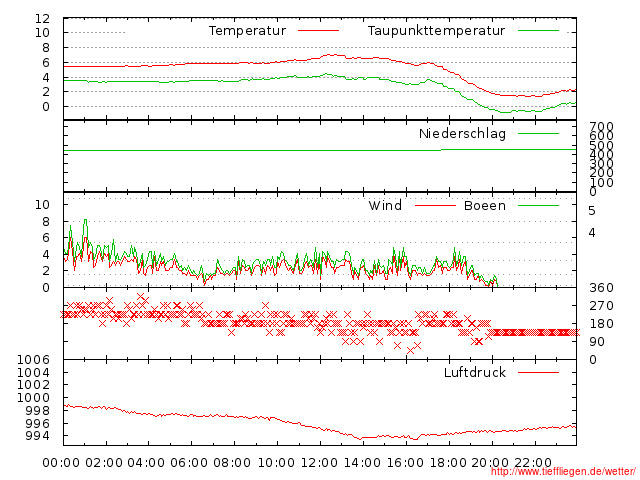Click the Luftdruck legend label
This screenshot has height=480, width=640.
pos(475,372)
